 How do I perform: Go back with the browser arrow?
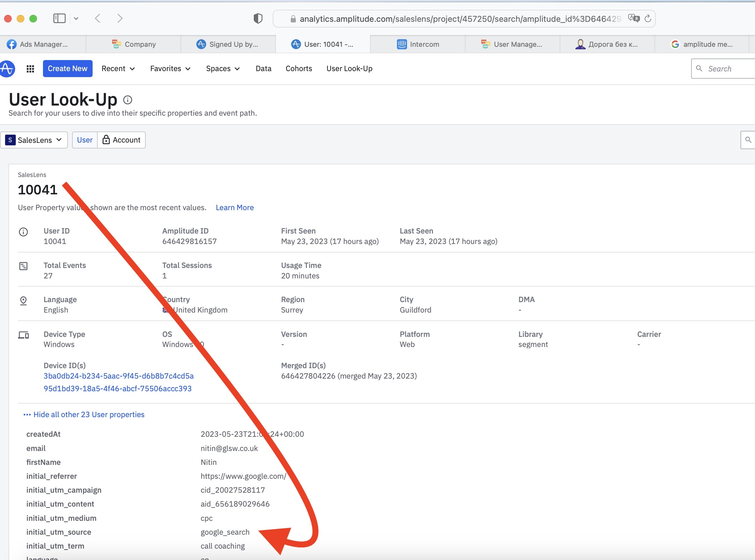coord(98,18)
